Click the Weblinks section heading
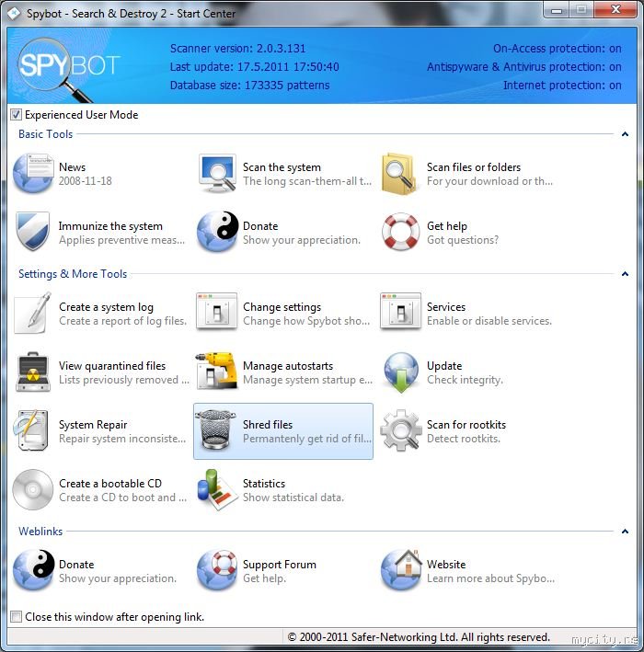 (40, 531)
